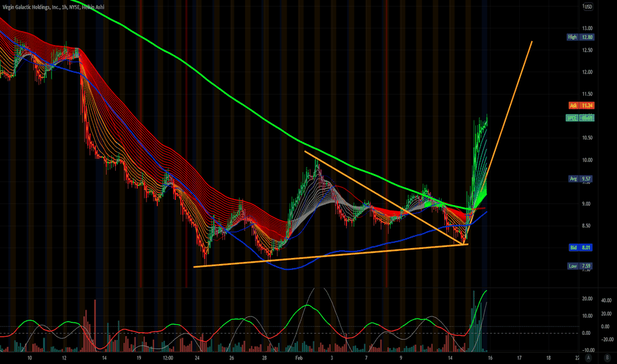Viewport: 617px width, 364px height.
Task: Click the Virgin Galactic Holdings chart title
Action: [x=54, y=7]
